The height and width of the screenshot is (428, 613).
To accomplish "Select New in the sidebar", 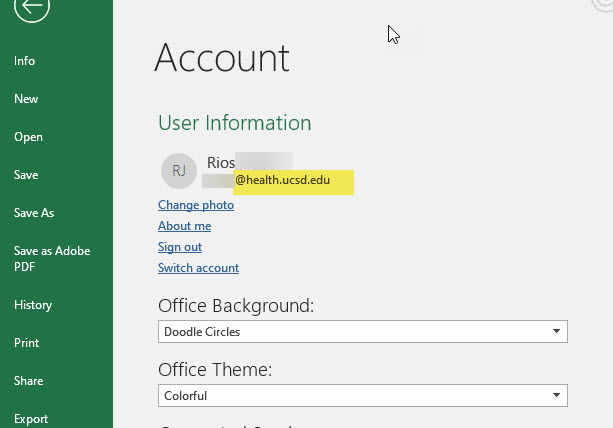I will [x=26, y=99].
